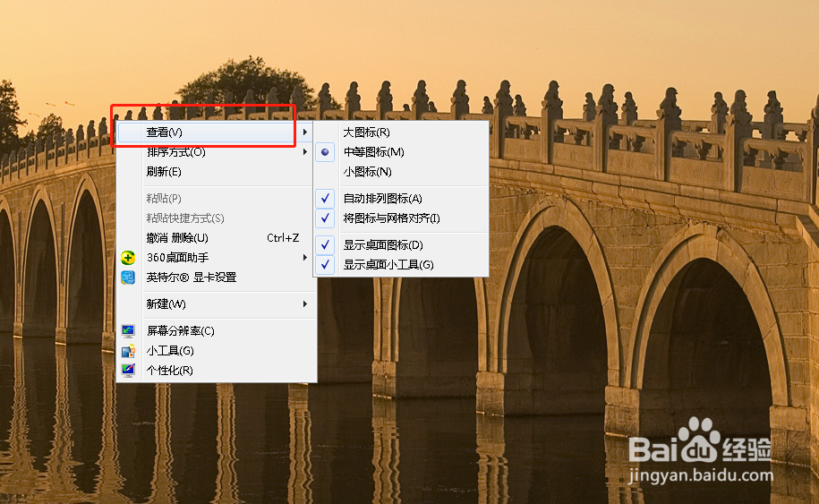Click the arrow next to 查看(V)

pos(305,132)
